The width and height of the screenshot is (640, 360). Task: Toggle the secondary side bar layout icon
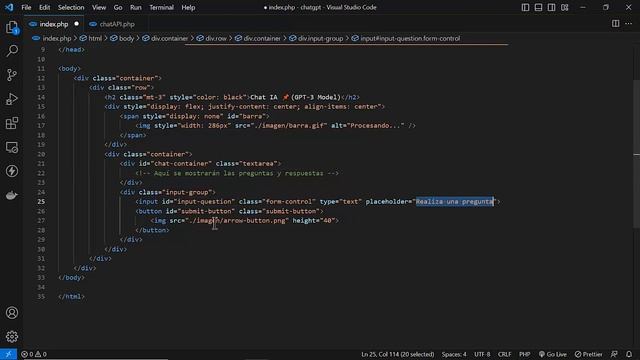551,7
